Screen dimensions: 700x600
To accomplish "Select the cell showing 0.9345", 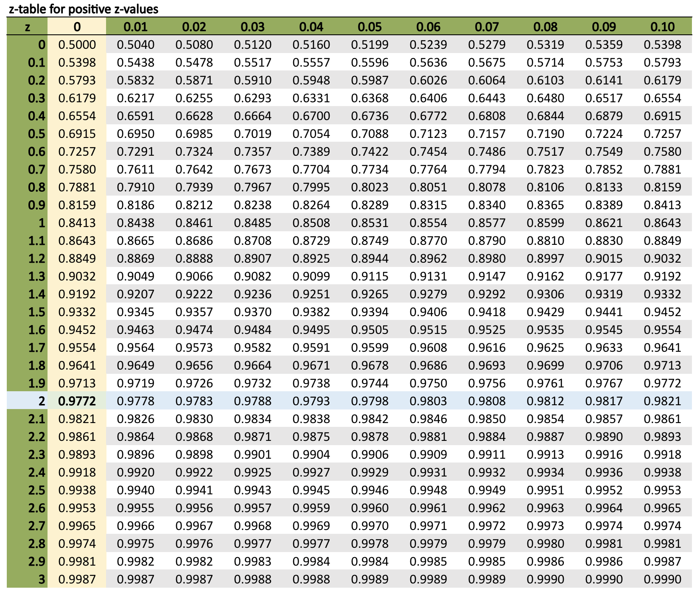I will point(135,312).
